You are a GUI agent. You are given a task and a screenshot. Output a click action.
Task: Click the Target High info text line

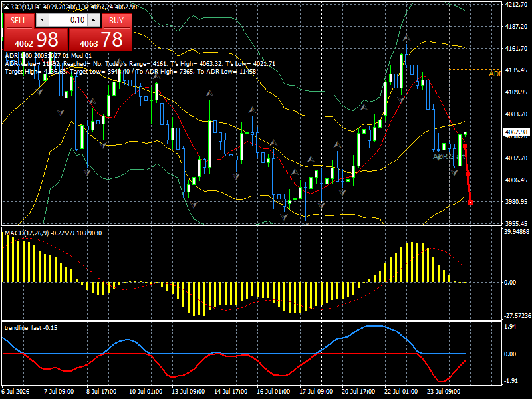[x=130, y=71]
